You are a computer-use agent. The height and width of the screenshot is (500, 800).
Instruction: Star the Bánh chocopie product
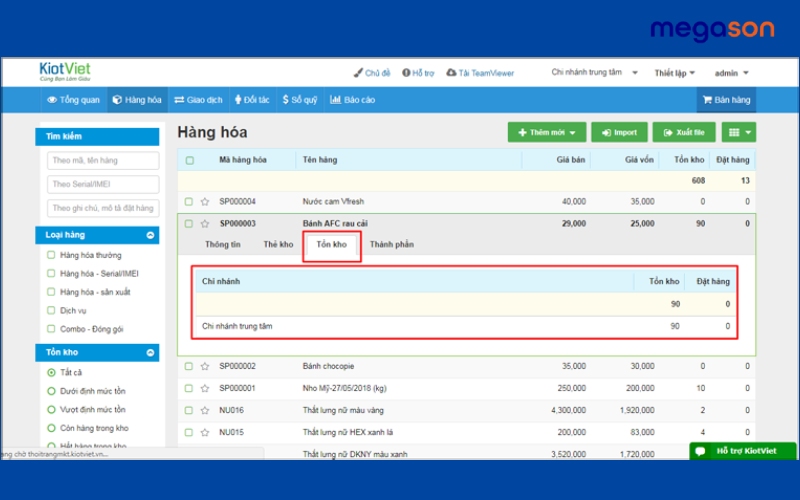click(205, 367)
